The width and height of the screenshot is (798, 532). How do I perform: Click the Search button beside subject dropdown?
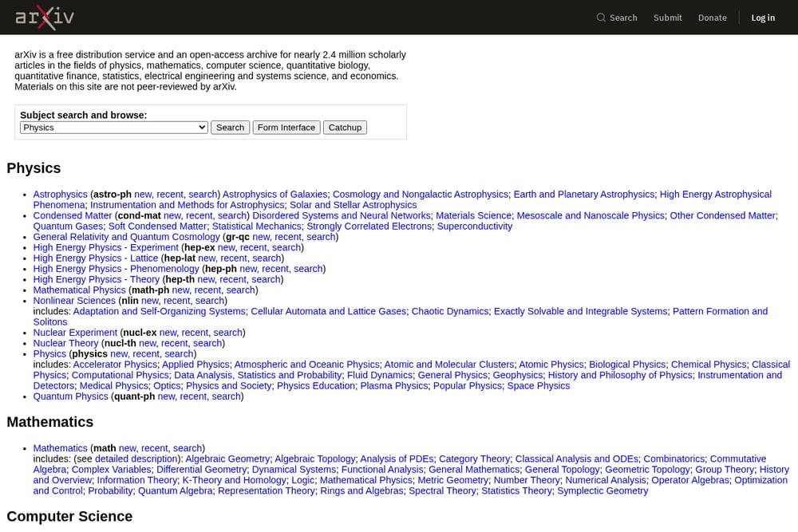[x=230, y=128]
